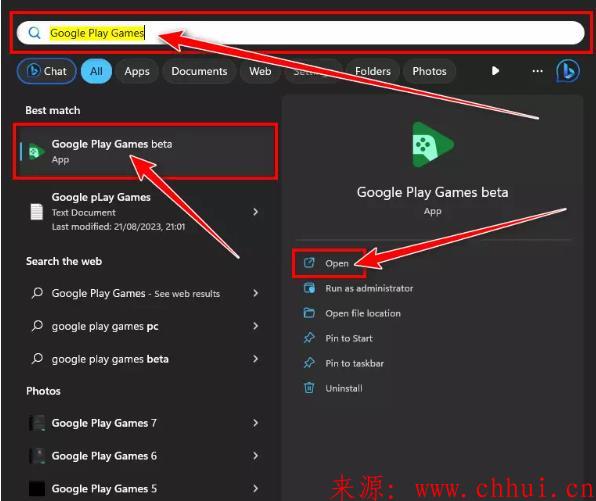Click inside the search text field

coord(300,33)
